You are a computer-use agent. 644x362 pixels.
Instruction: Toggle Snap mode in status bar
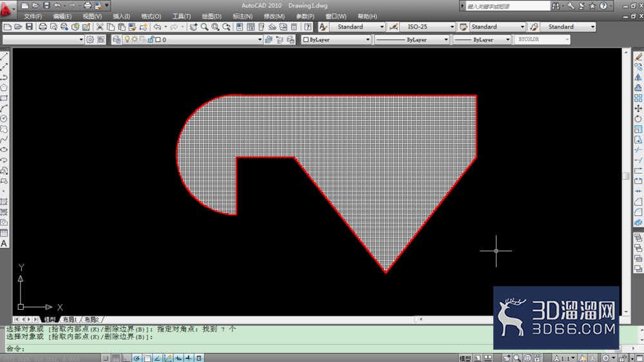(x=106, y=358)
